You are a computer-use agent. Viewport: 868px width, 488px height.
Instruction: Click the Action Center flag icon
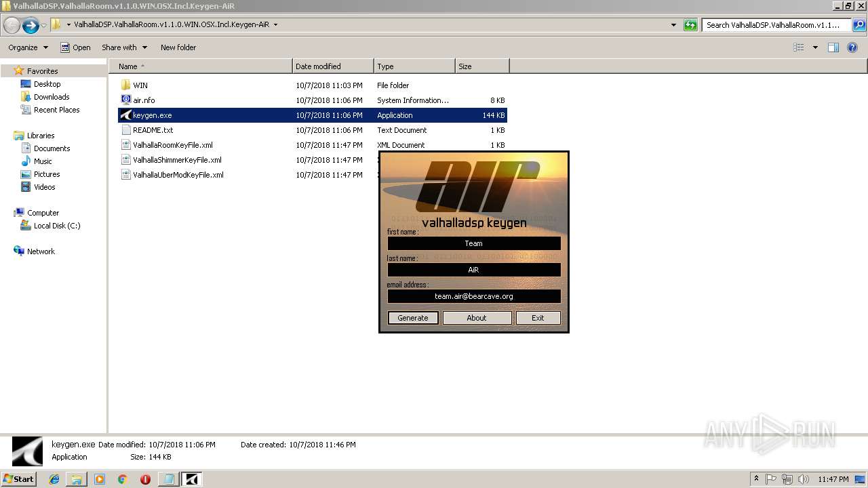point(772,479)
